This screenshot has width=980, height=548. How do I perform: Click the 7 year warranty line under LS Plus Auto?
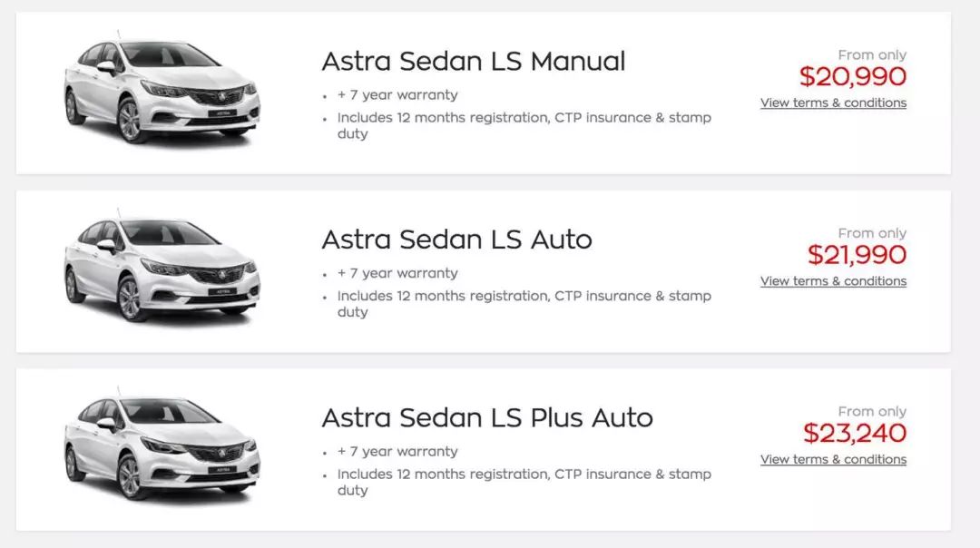pos(397,452)
